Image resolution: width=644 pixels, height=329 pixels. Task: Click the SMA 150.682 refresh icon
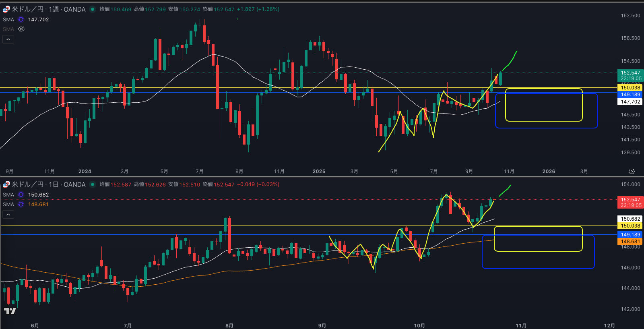[x=21, y=195]
